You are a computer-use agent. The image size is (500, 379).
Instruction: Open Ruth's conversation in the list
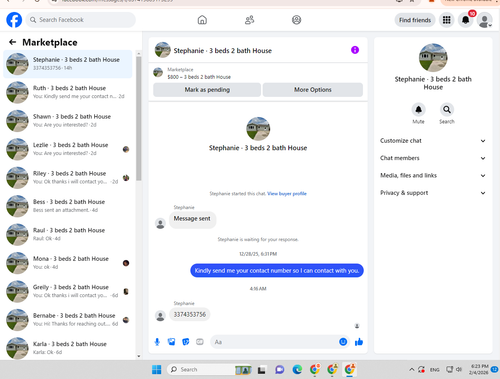coord(68,92)
